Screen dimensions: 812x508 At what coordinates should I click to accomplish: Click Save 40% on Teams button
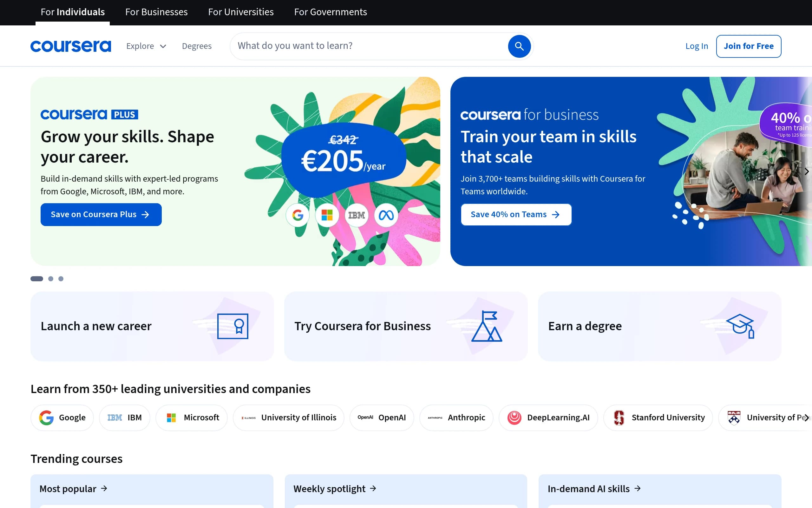[516, 214]
